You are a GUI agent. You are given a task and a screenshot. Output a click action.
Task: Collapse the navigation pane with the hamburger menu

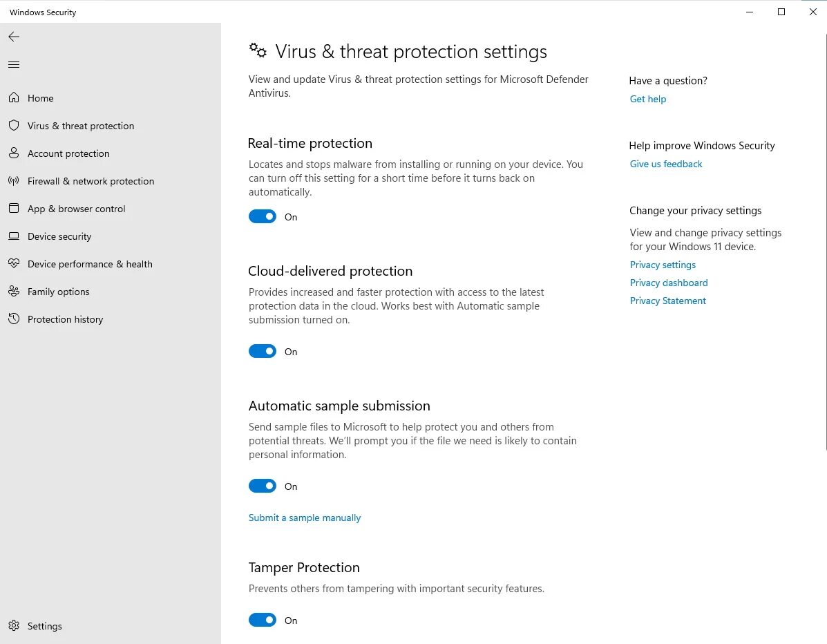coord(14,65)
